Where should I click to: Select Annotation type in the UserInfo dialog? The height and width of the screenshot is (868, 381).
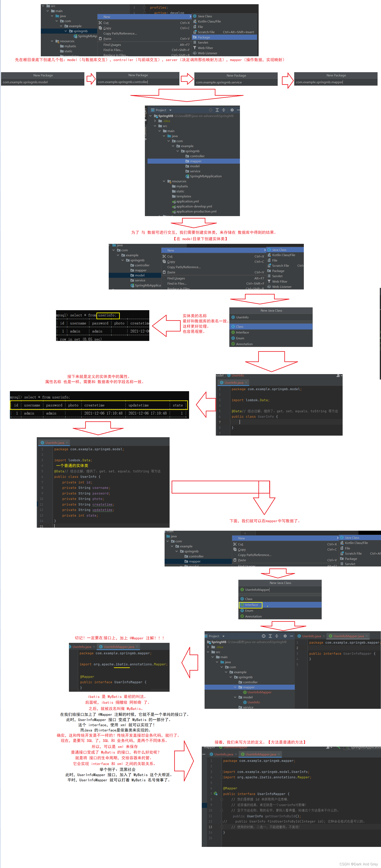[271, 344]
